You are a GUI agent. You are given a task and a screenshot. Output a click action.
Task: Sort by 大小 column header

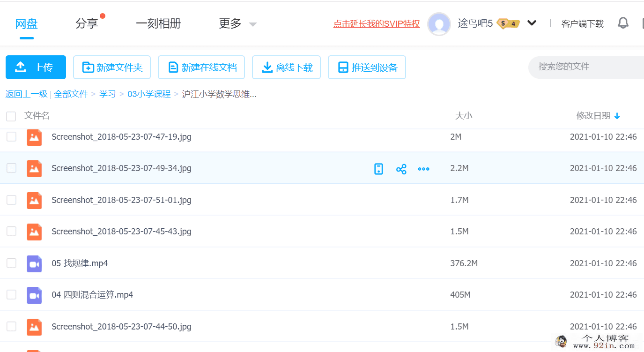464,116
